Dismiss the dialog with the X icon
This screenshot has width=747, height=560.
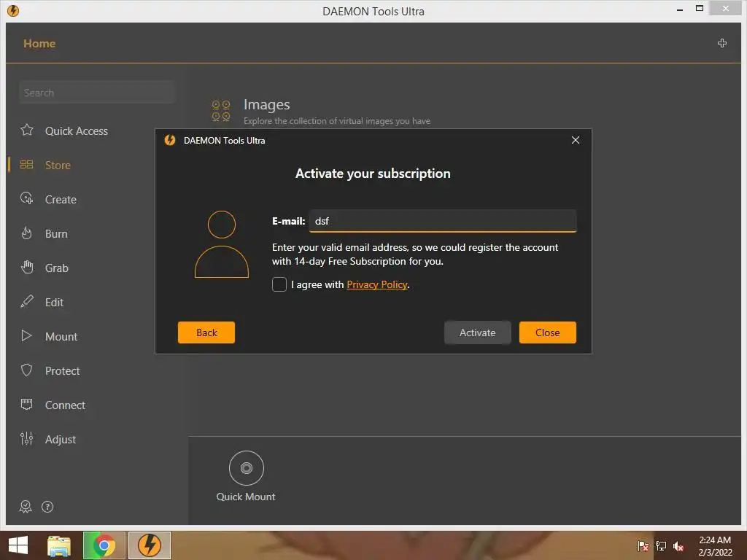pyautogui.click(x=576, y=140)
